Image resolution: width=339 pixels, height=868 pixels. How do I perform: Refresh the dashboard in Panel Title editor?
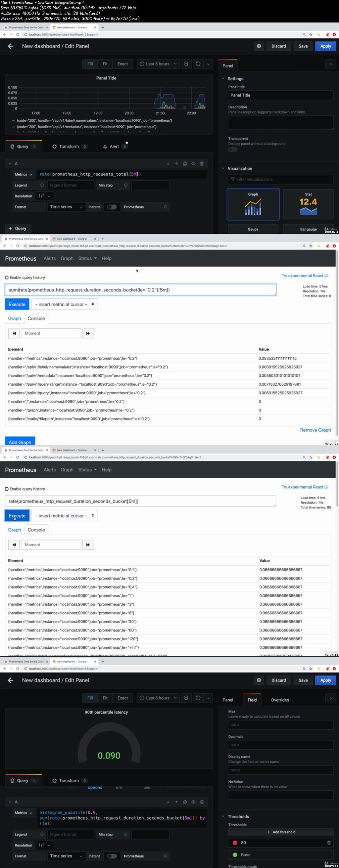198,64
